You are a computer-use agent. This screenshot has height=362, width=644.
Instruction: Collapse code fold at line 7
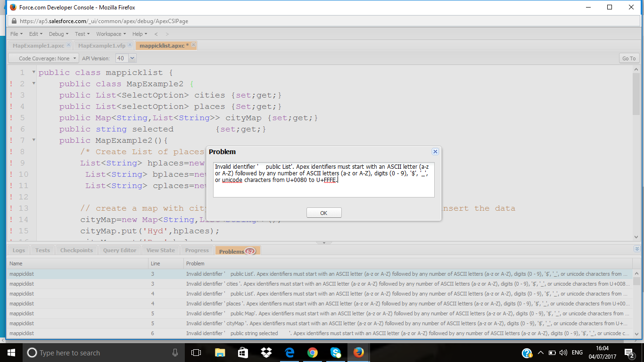pos(33,140)
